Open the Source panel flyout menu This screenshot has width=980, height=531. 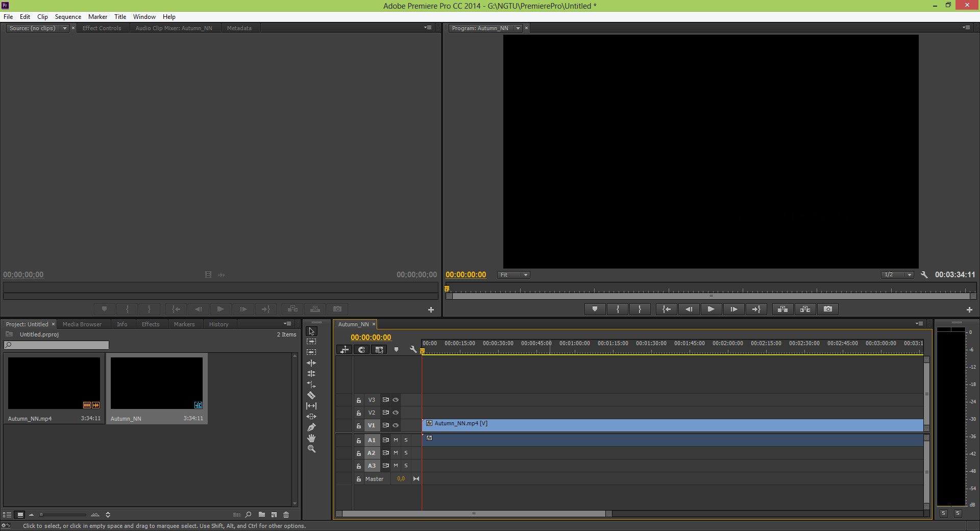pyautogui.click(x=428, y=28)
